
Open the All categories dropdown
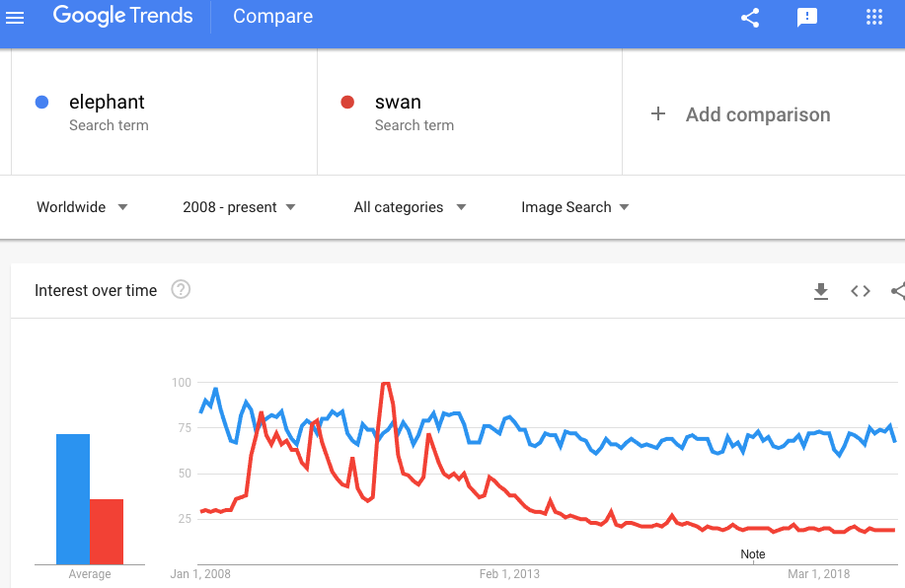(x=410, y=207)
